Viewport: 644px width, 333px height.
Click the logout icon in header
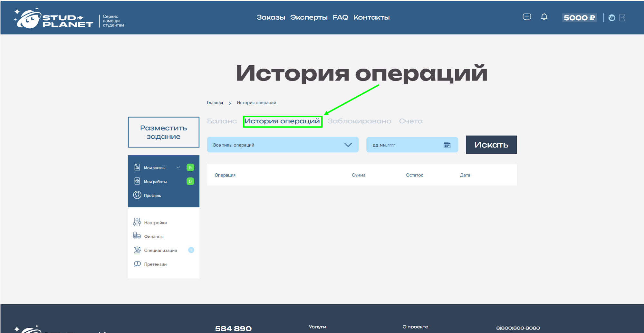coord(622,18)
